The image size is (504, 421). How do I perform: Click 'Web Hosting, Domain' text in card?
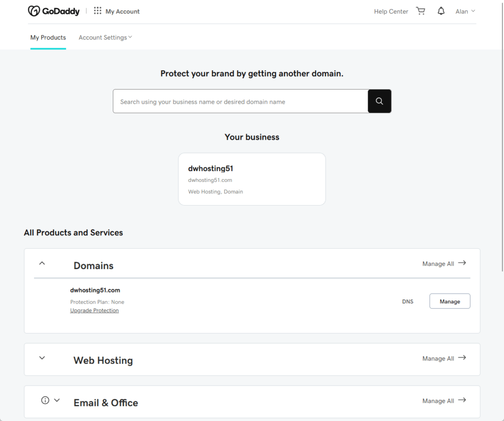click(216, 192)
